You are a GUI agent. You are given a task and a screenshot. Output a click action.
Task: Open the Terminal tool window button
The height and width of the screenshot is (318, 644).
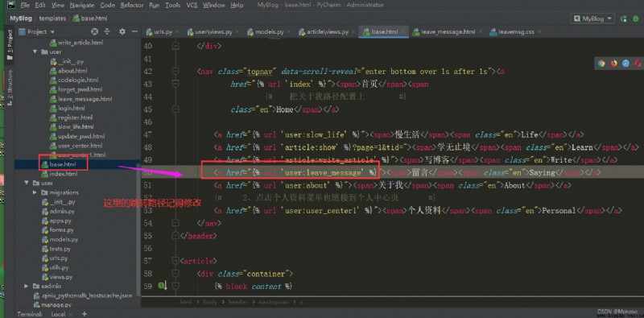29,314
